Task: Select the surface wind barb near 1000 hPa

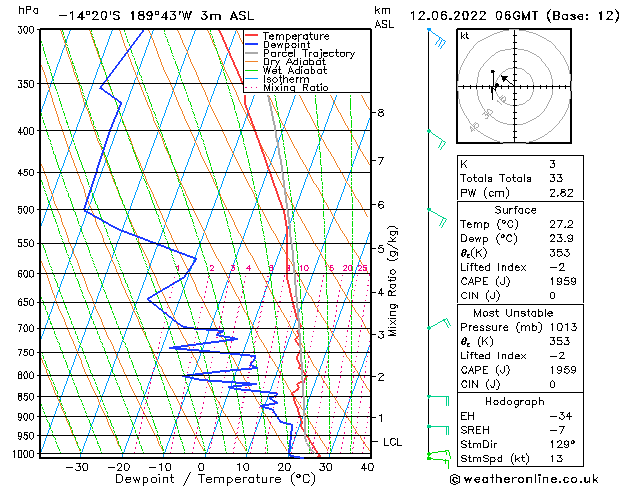Action: tap(439, 458)
